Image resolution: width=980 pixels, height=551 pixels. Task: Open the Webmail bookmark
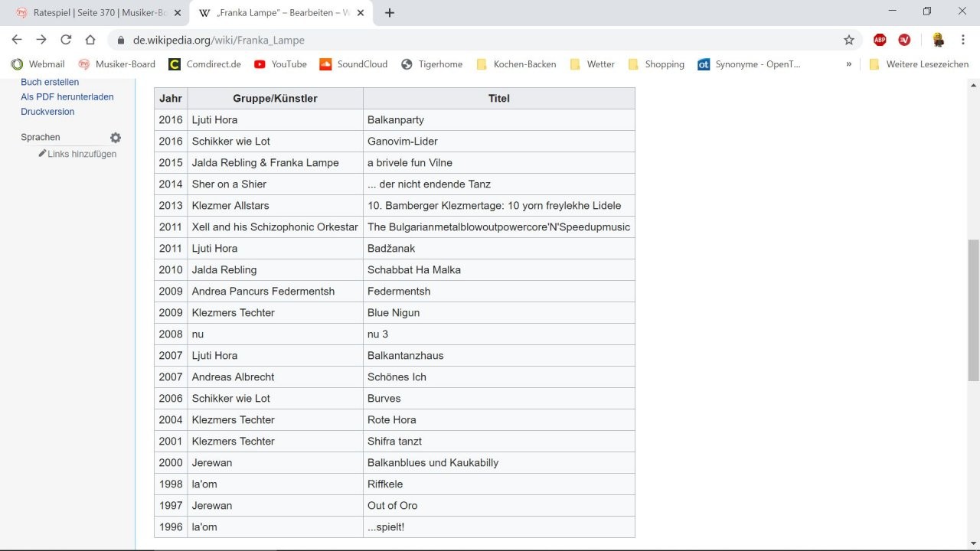coord(38,64)
